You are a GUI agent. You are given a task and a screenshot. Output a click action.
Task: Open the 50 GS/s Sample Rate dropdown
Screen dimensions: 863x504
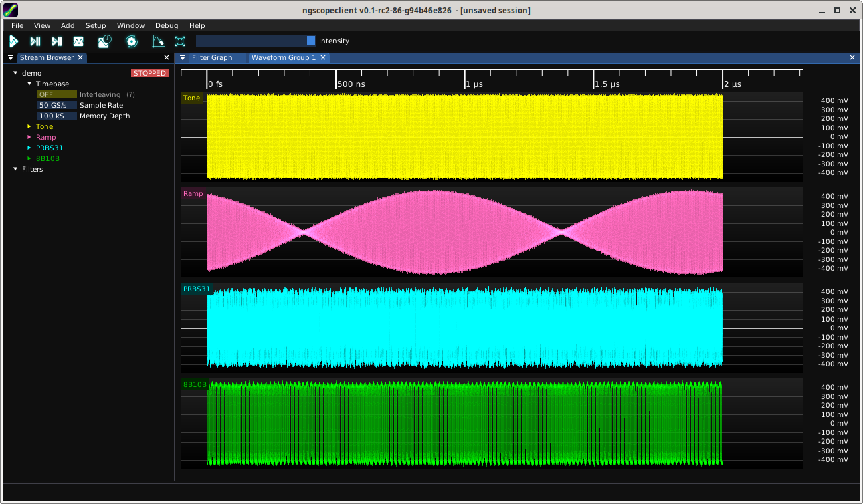pyautogui.click(x=57, y=106)
